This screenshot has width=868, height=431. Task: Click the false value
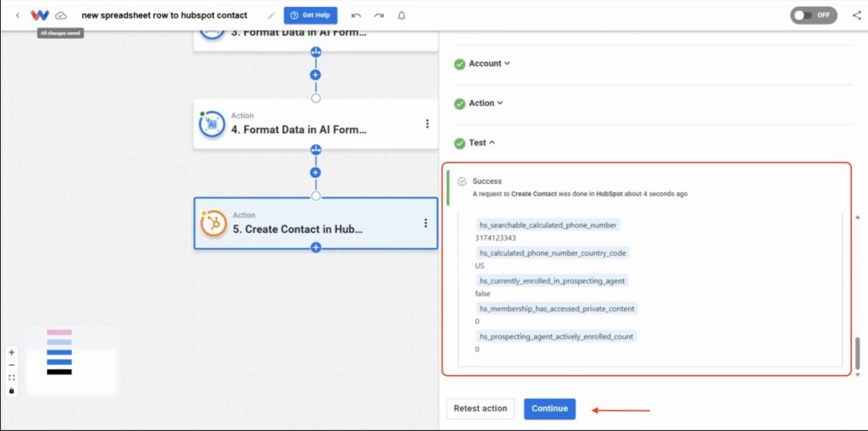482,294
